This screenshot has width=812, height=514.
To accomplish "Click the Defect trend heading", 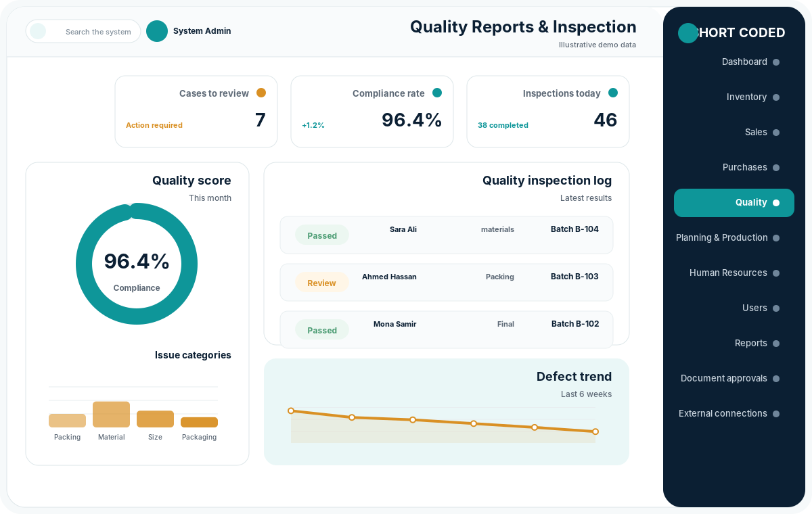I will pos(574,376).
